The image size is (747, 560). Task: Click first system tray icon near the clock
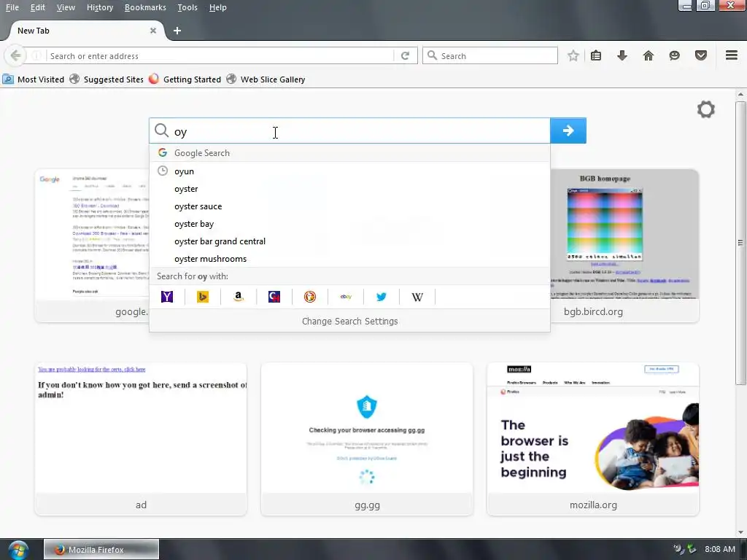[678, 549]
